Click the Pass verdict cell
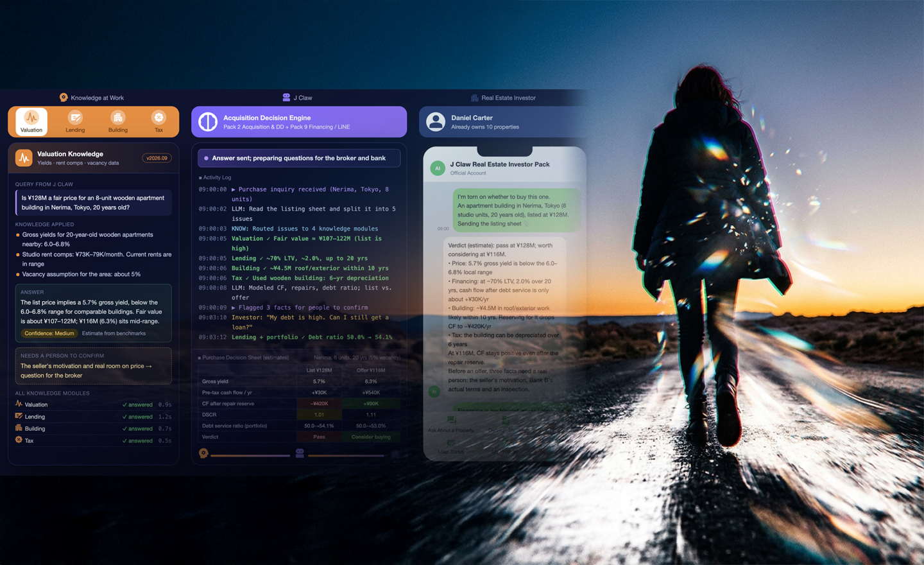The height and width of the screenshot is (565, 924). pyautogui.click(x=319, y=437)
